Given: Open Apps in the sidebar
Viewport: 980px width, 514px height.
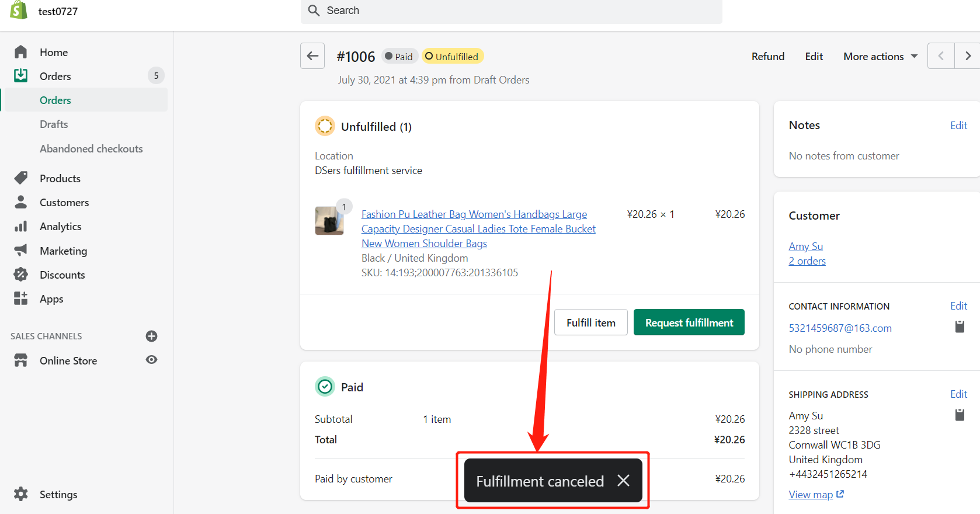Looking at the screenshot, I should (x=51, y=299).
